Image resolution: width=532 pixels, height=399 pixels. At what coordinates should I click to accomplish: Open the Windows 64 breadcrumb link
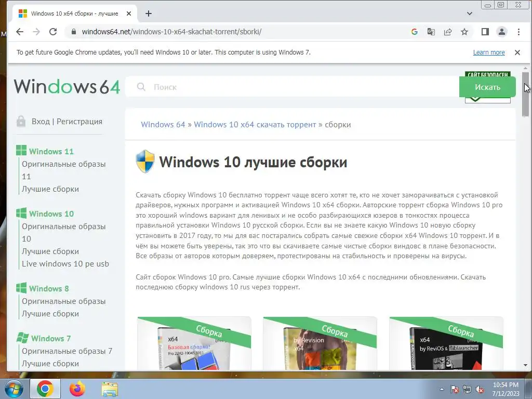pyautogui.click(x=163, y=125)
